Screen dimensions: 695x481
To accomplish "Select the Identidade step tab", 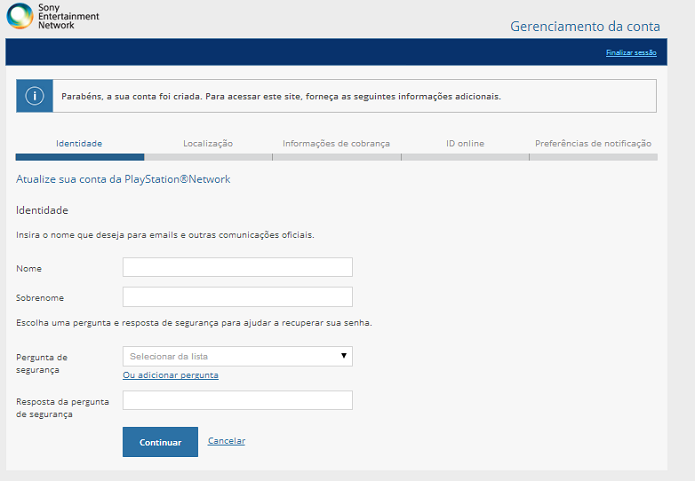I will [79, 144].
